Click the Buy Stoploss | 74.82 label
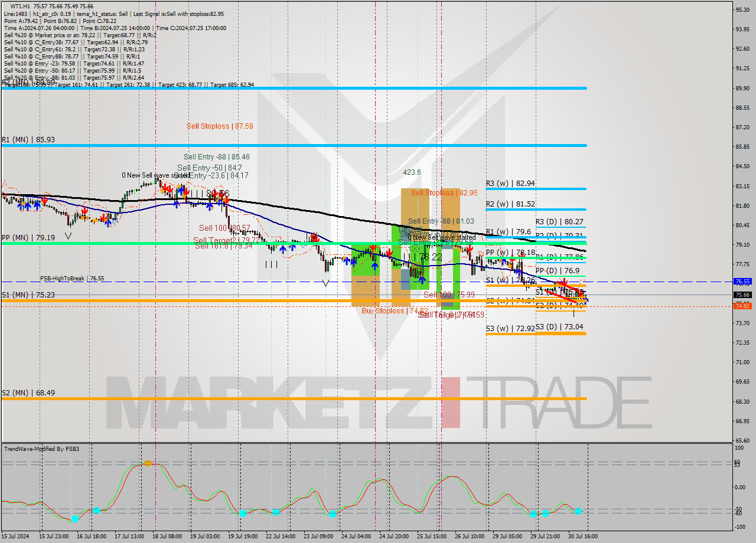Screen dimensions: 756x543 click(x=395, y=310)
